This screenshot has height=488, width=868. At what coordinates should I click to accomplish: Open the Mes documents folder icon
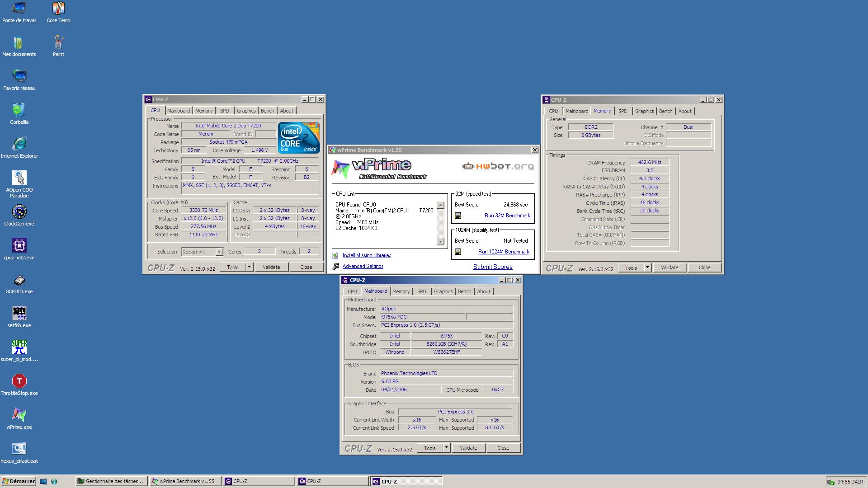[19, 46]
